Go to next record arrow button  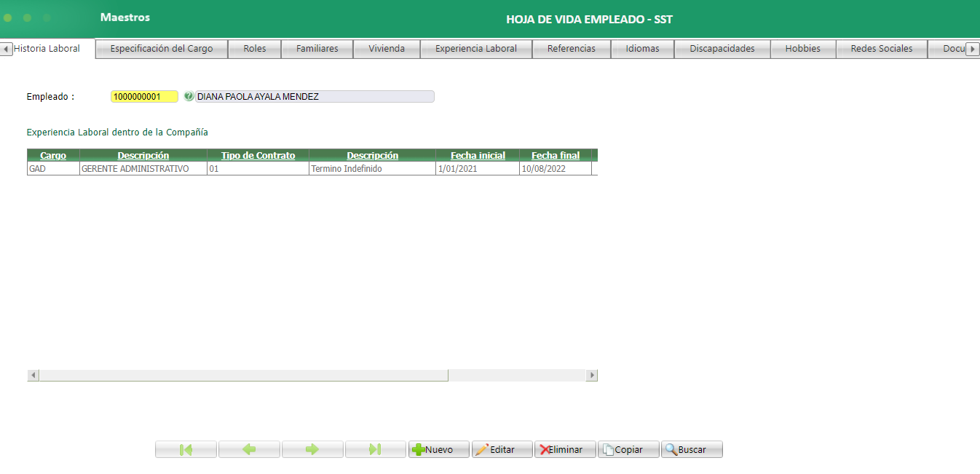[312, 449]
